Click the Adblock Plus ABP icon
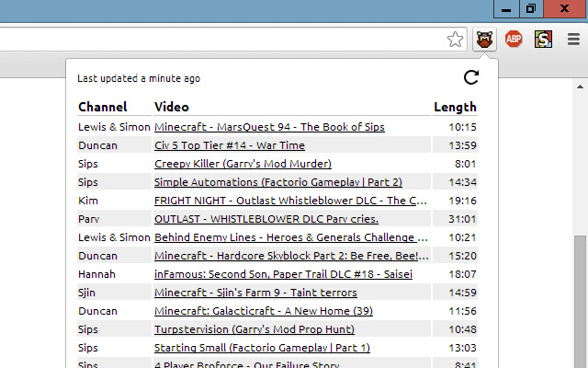The height and width of the screenshot is (368, 588). point(514,39)
